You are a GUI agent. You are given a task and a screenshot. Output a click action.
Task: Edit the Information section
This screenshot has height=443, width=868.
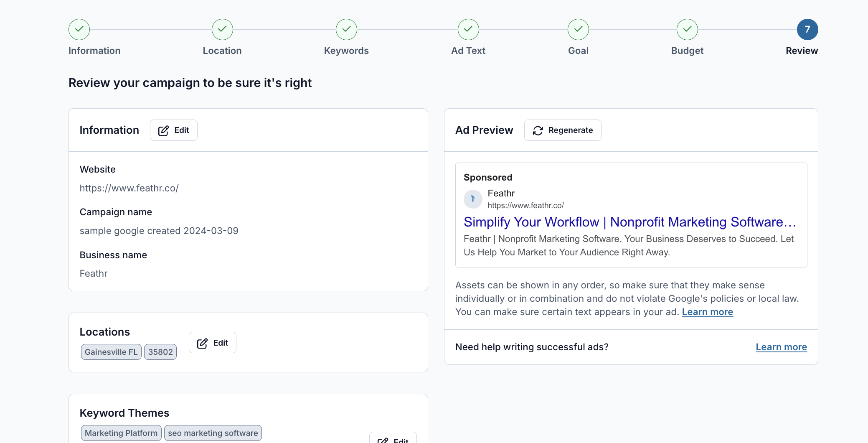point(174,130)
